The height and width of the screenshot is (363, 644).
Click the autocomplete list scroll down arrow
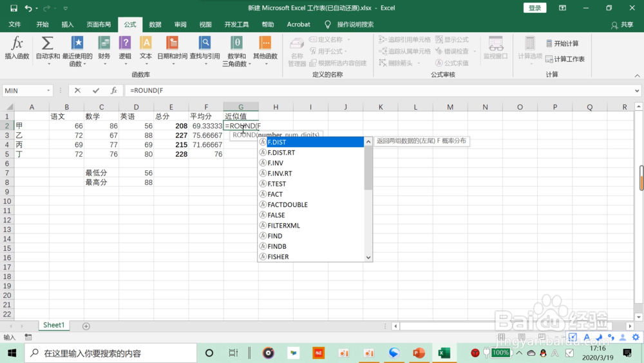tap(368, 257)
